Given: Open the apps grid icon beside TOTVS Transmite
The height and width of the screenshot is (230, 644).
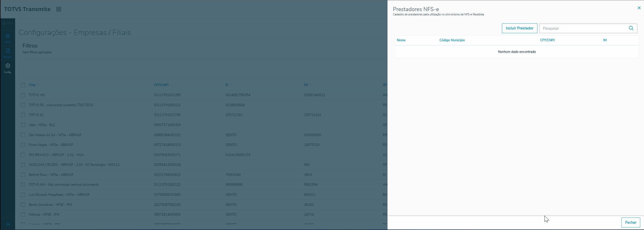Looking at the screenshot, I should [59, 9].
